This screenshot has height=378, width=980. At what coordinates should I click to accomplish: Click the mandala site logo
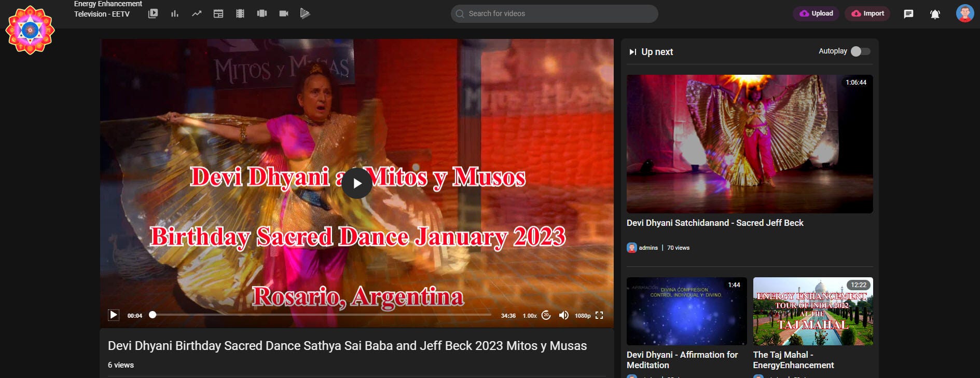pyautogui.click(x=30, y=30)
